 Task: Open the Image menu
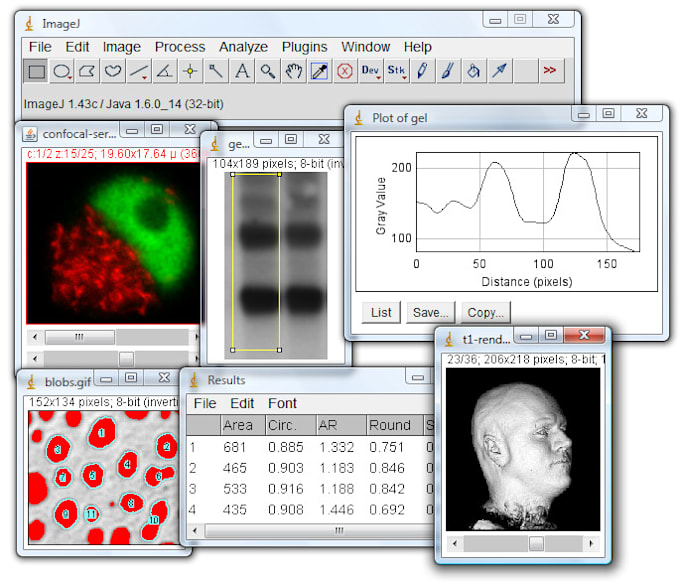121,47
